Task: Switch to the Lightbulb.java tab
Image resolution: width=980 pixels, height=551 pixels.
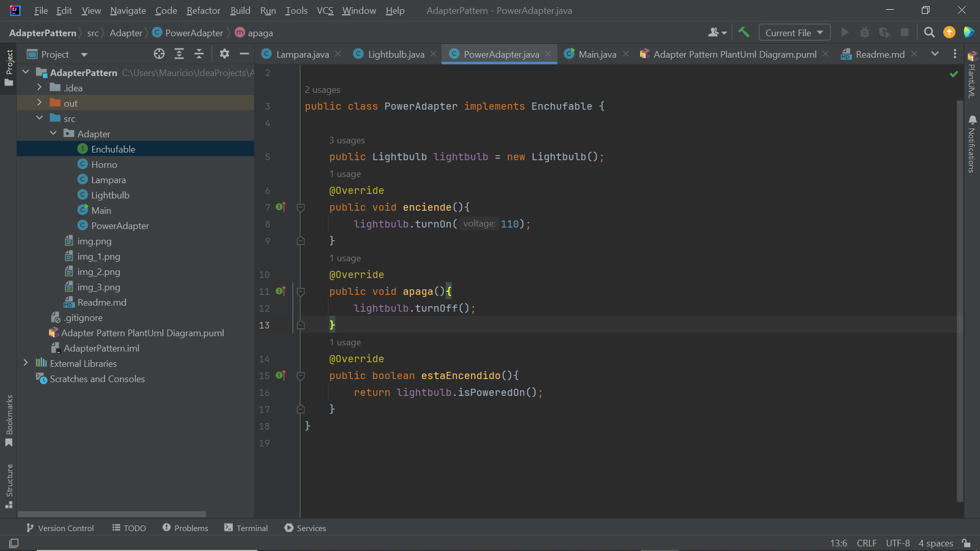Action: [x=396, y=54]
